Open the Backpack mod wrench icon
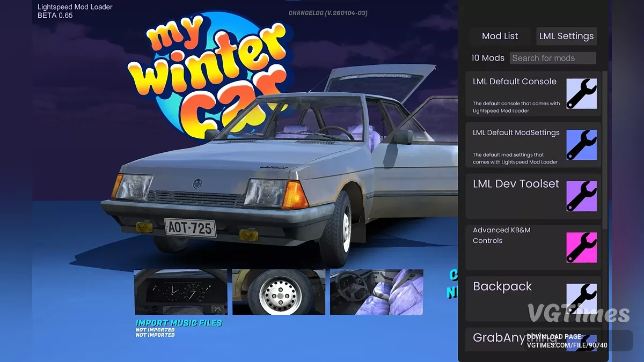 click(582, 299)
